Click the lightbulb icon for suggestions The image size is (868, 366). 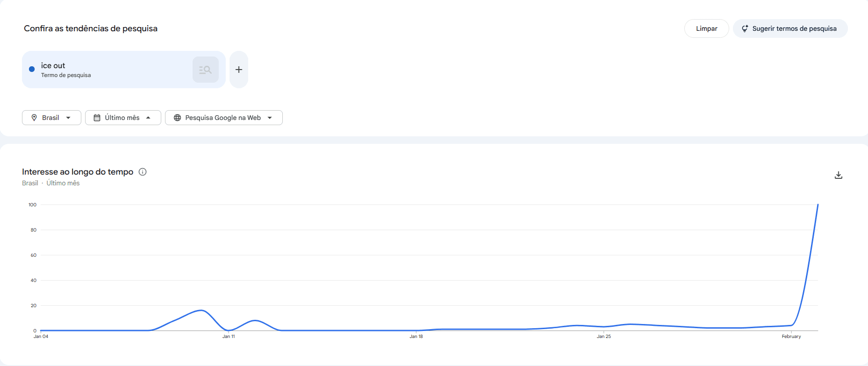tap(745, 28)
